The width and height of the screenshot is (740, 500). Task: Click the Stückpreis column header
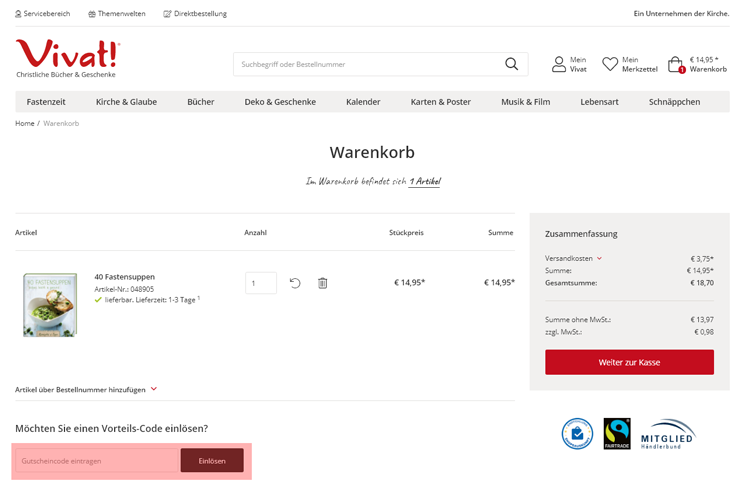(x=406, y=232)
